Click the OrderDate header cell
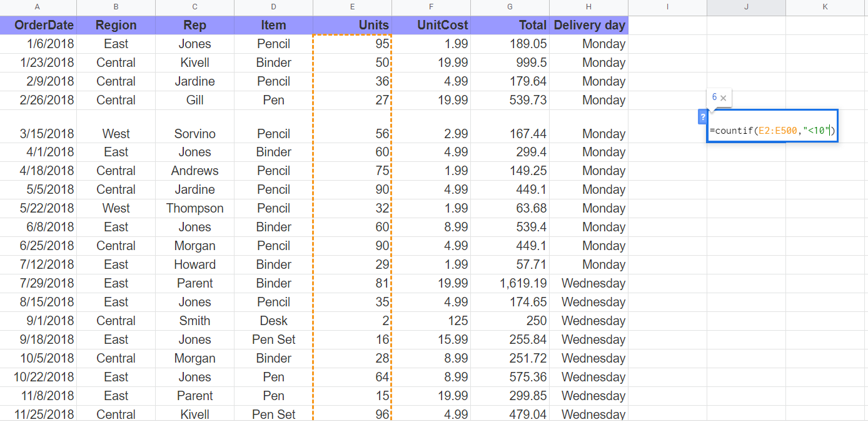Viewport: 868px width, 422px height. pyautogui.click(x=38, y=25)
